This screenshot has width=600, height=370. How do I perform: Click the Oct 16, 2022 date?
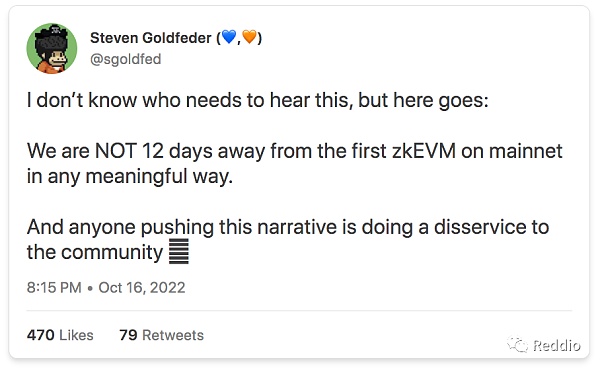pyautogui.click(x=142, y=288)
